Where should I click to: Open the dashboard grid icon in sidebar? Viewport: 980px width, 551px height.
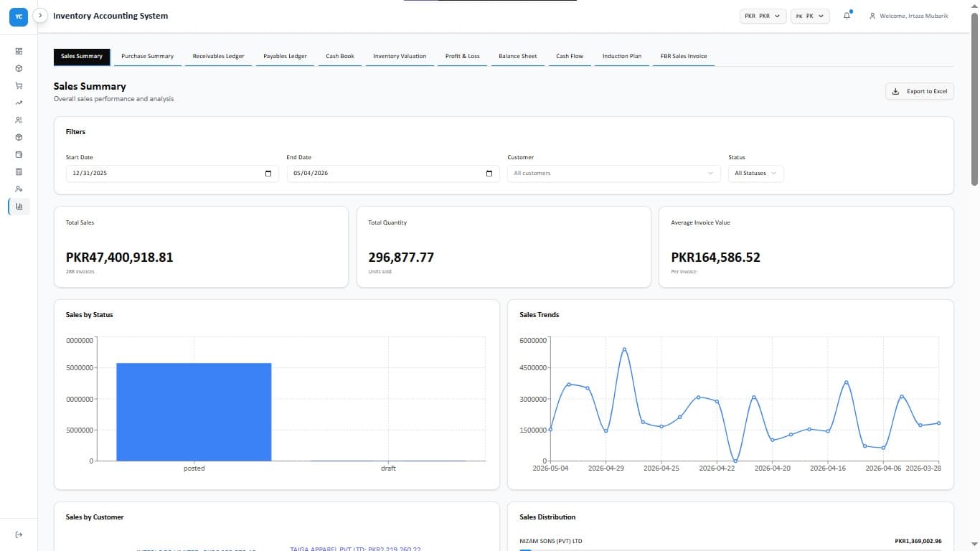pyautogui.click(x=19, y=51)
